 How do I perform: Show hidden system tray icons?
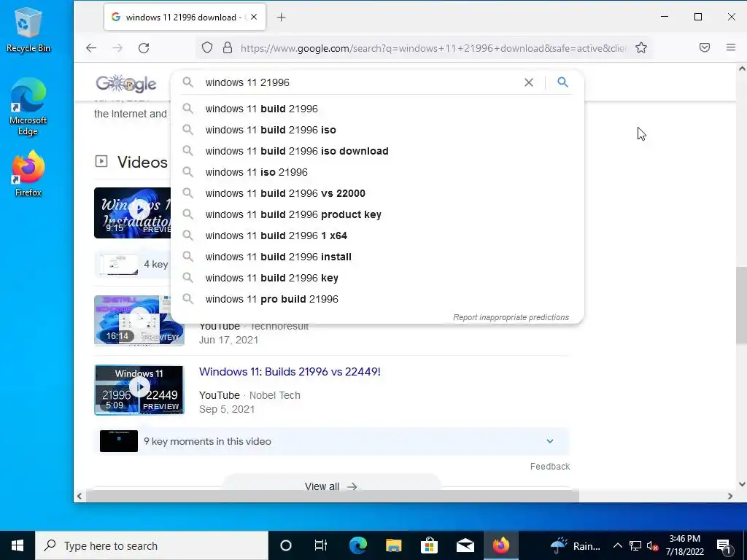pyautogui.click(x=617, y=545)
